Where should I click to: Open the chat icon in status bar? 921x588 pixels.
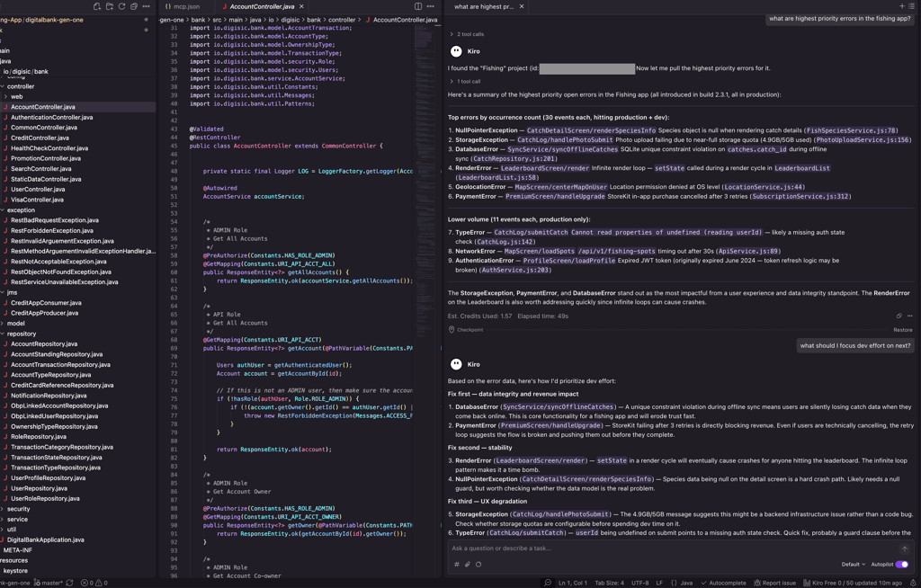(x=548, y=583)
